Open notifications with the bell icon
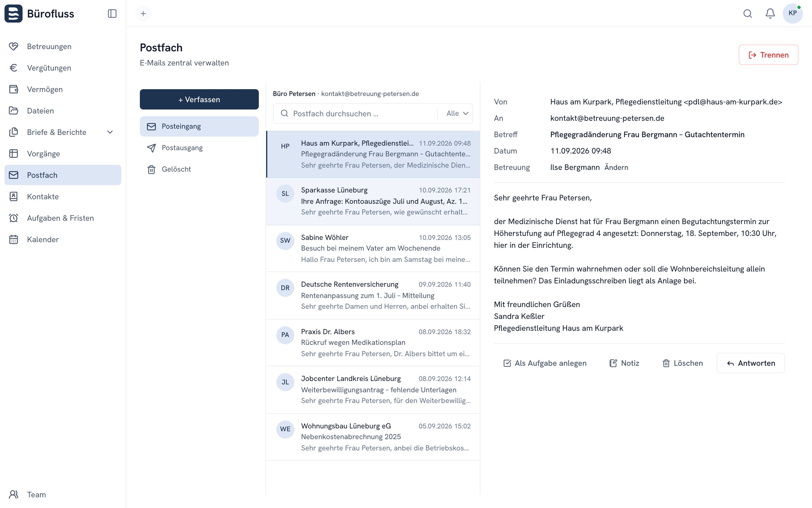Screen dimensions: 812x508 (770, 14)
